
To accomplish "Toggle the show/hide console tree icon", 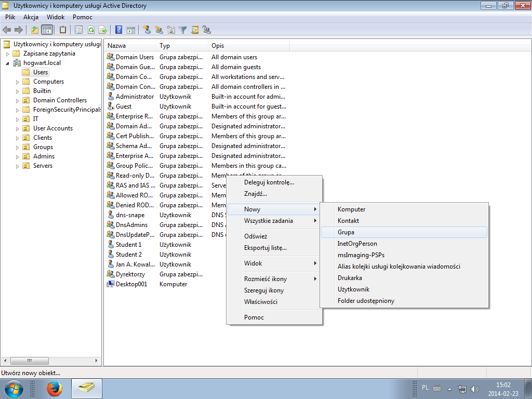I will coord(47,30).
